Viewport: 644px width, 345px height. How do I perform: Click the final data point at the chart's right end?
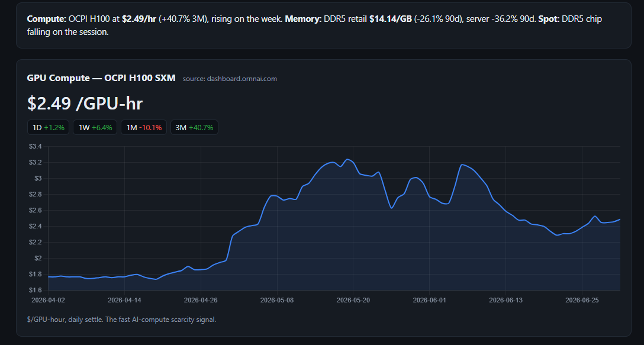(x=620, y=220)
